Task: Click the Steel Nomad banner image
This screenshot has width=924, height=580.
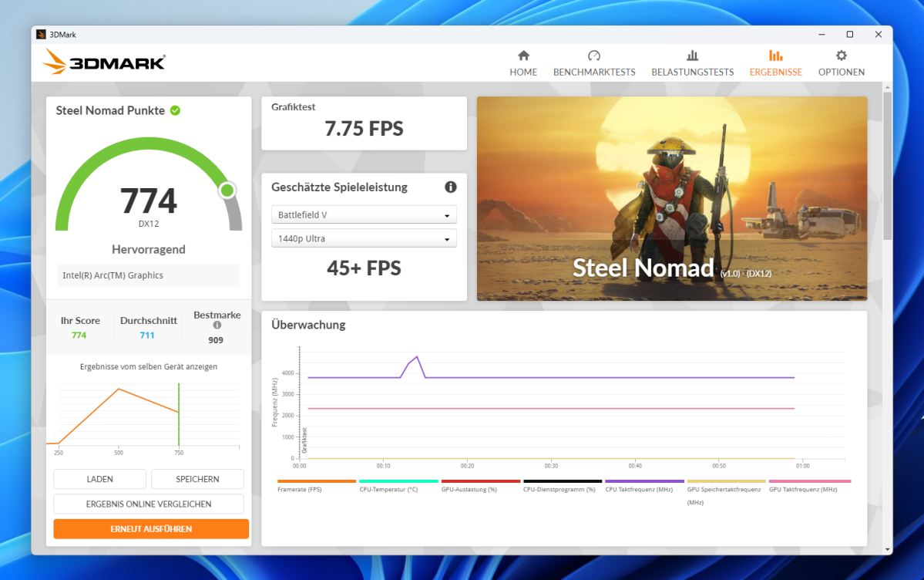Action: [672, 198]
